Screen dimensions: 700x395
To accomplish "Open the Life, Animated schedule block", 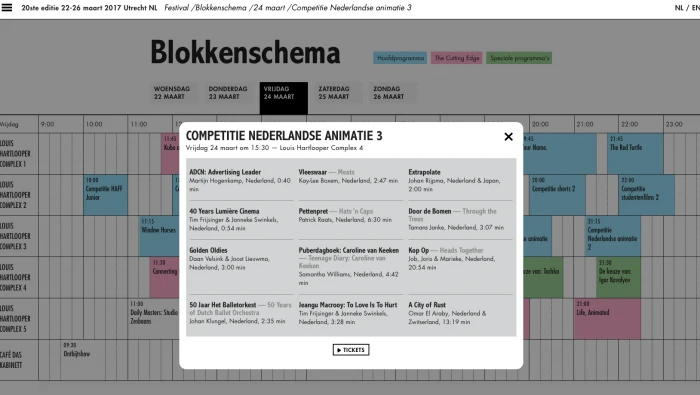I will [607, 319].
